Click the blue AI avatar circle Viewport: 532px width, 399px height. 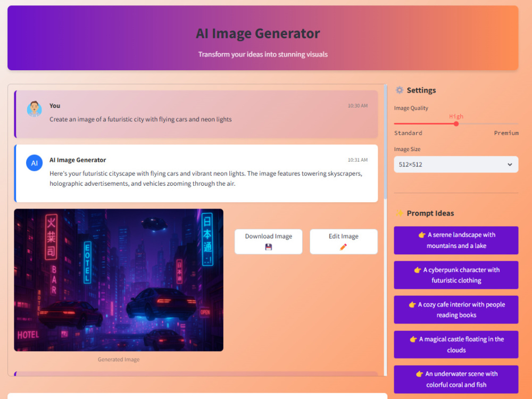(x=34, y=163)
